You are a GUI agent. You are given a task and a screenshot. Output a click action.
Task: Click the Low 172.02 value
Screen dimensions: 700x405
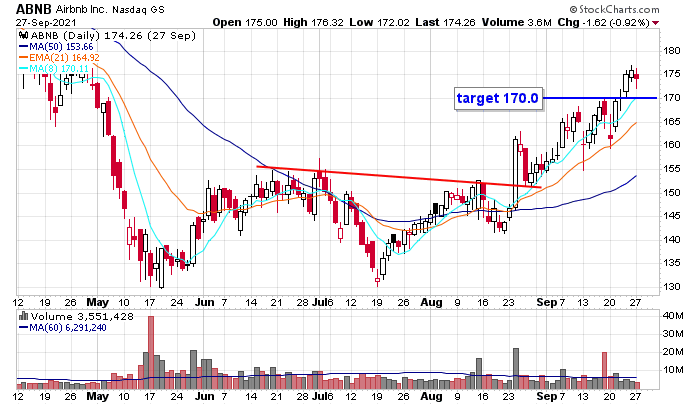tap(379, 22)
